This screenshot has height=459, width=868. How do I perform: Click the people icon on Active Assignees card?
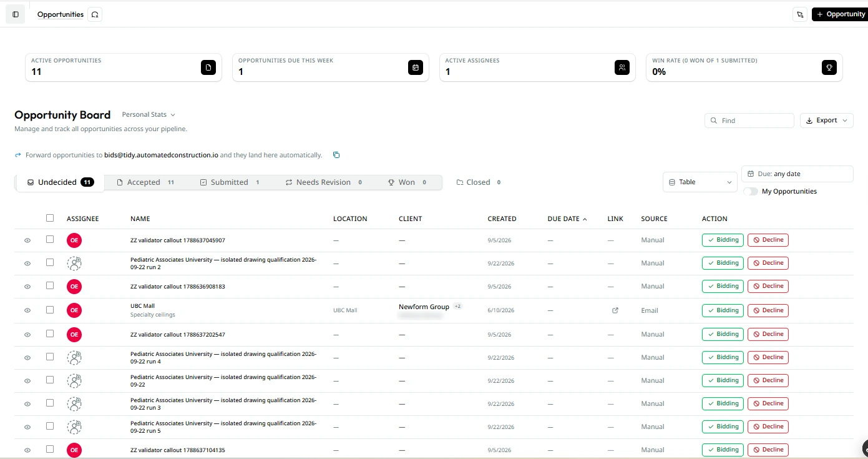pos(622,67)
